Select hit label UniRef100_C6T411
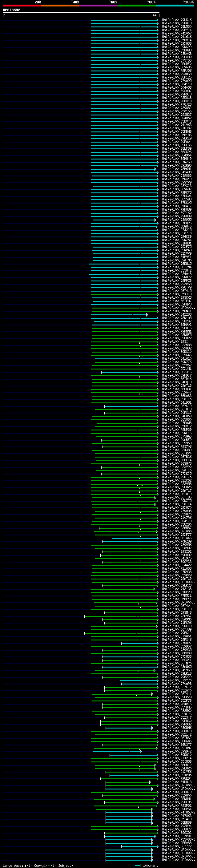 coord(177,694)
